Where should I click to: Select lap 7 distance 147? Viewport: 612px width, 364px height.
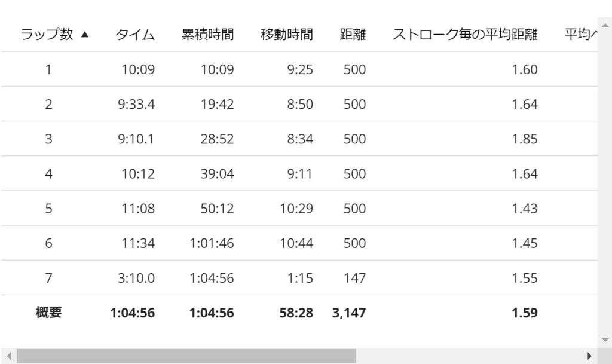[354, 278]
